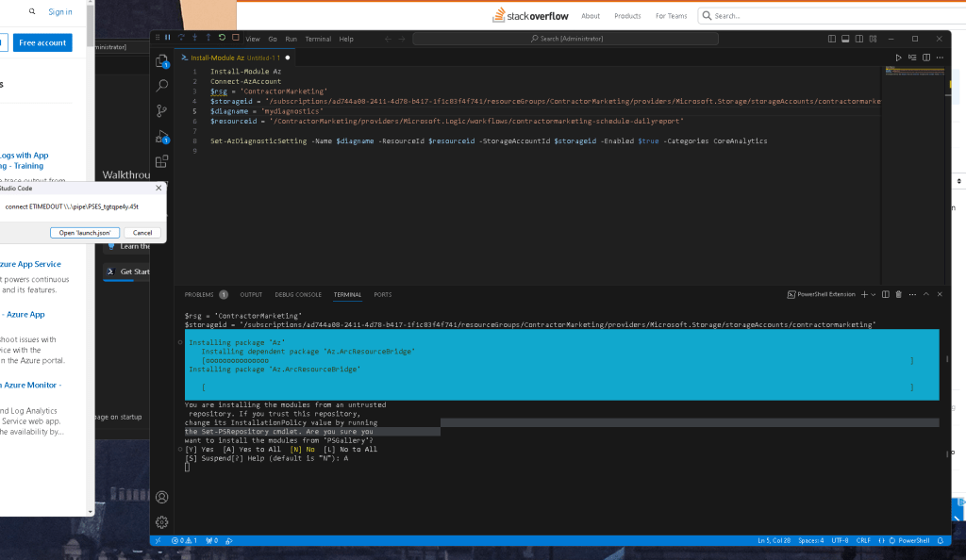Image resolution: width=966 pixels, height=560 pixels.
Task: Open the View menu
Action: 253,39
